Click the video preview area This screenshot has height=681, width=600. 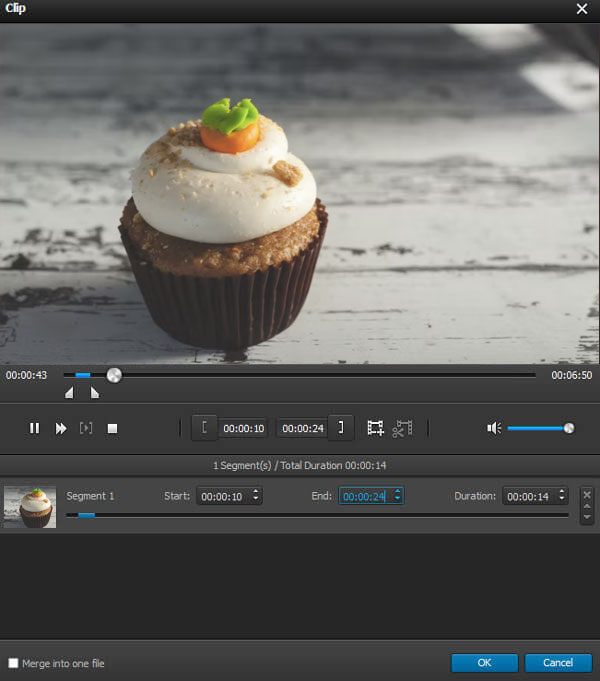300,194
